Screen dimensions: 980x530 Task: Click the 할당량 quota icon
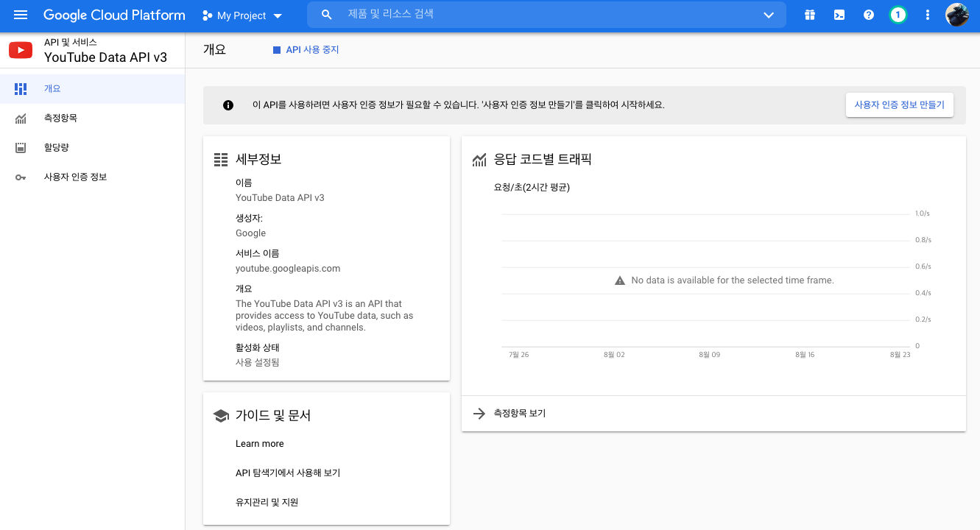point(21,147)
